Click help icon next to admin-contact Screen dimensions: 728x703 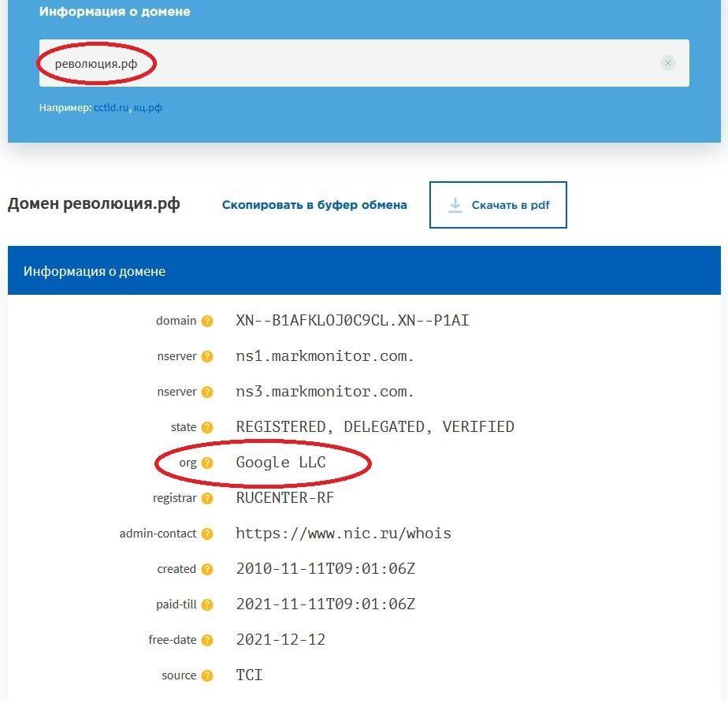pyautogui.click(x=207, y=534)
